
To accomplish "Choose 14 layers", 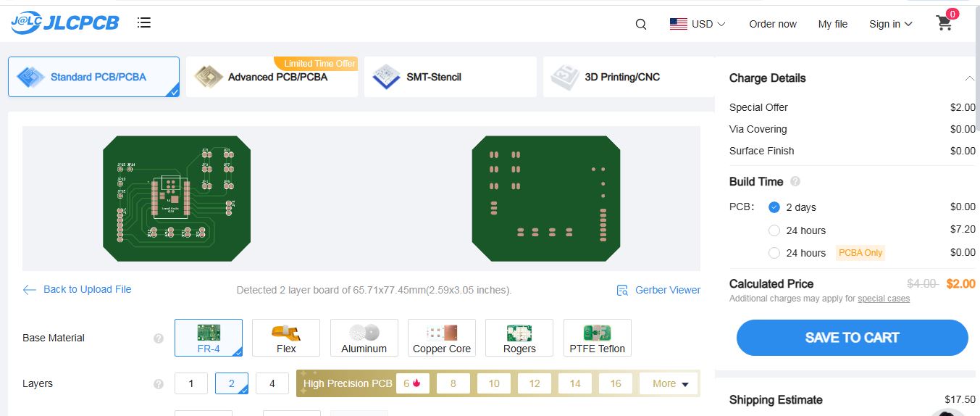I will pos(575,383).
